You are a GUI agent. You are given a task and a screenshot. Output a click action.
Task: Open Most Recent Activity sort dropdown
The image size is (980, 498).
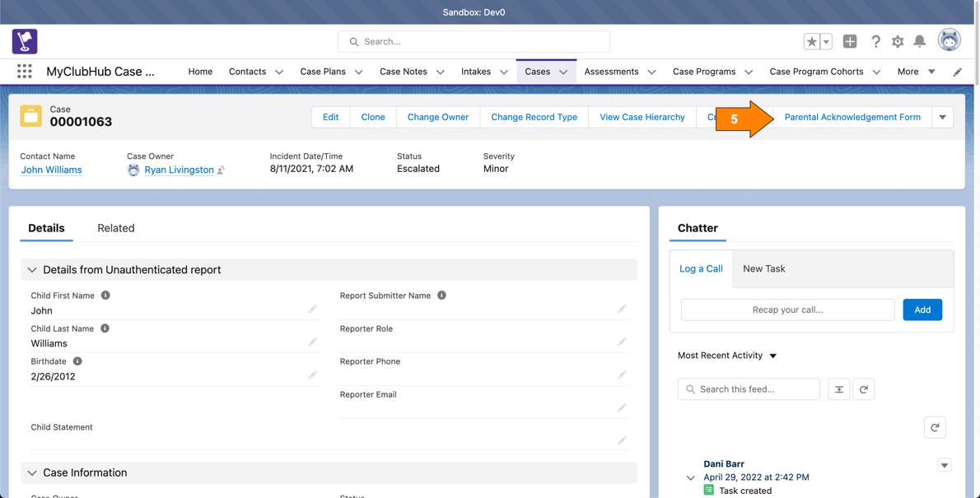tap(772, 356)
